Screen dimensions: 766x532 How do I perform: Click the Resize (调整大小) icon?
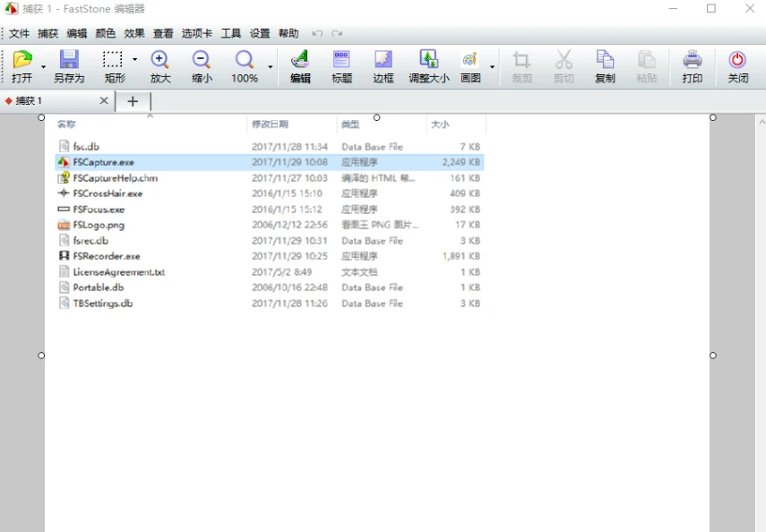pyautogui.click(x=429, y=61)
